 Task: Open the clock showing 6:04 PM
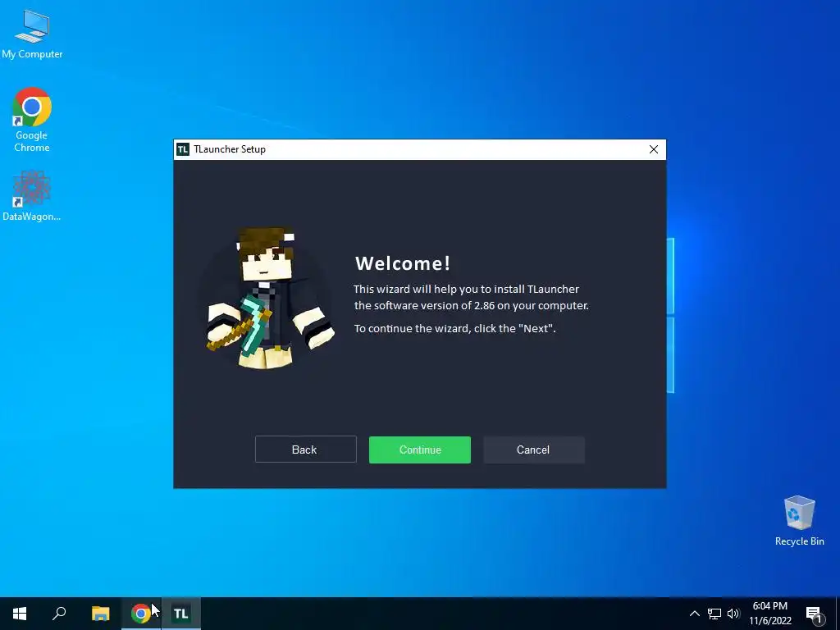click(769, 614)
